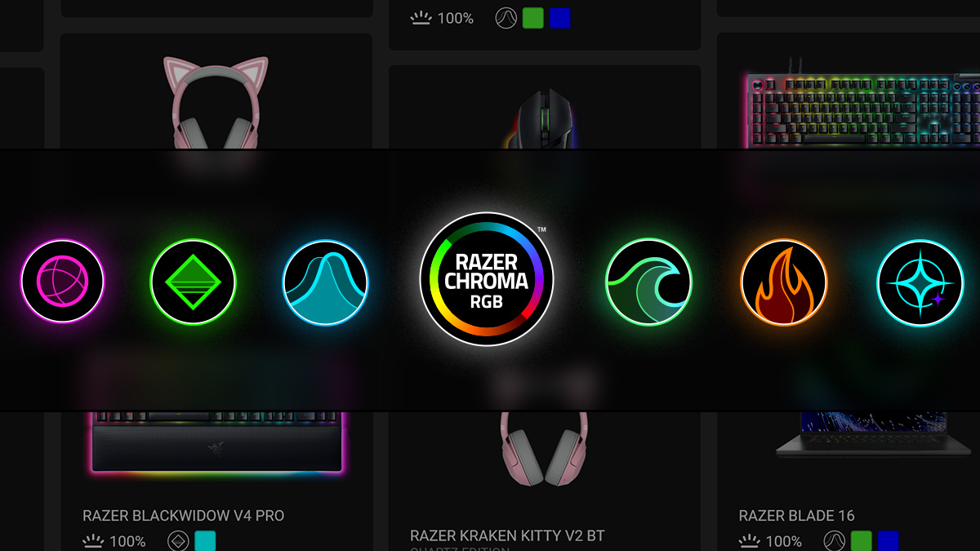Select the green ocean wave effect icon

[648, 282]
